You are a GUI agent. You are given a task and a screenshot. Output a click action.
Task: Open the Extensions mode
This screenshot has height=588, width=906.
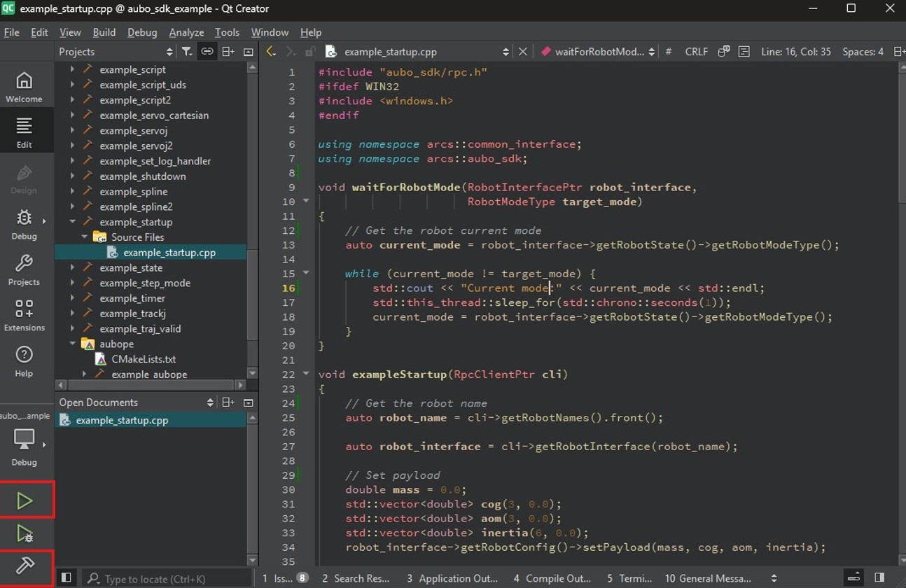(x=24, y=316)
